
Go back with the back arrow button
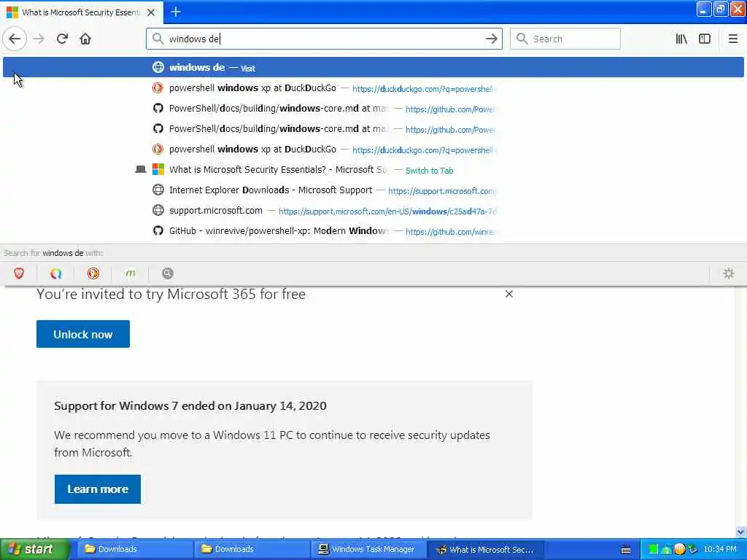tap(15, 39)
